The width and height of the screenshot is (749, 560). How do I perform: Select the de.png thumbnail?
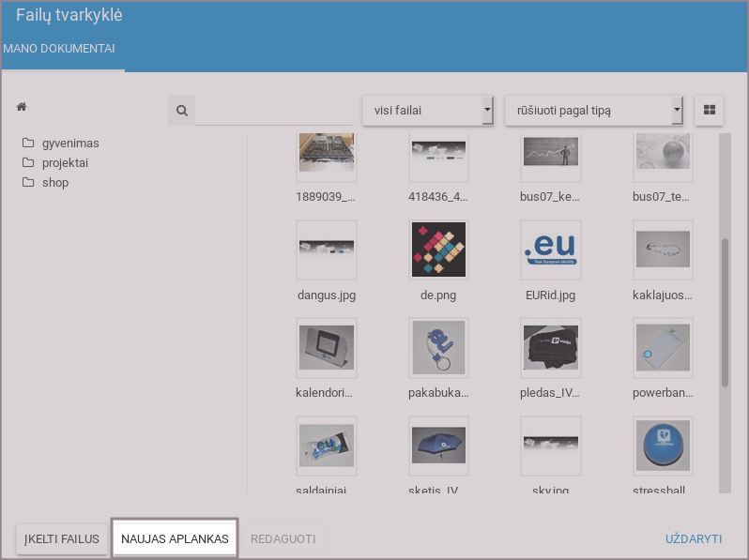(x=439, y=250)
